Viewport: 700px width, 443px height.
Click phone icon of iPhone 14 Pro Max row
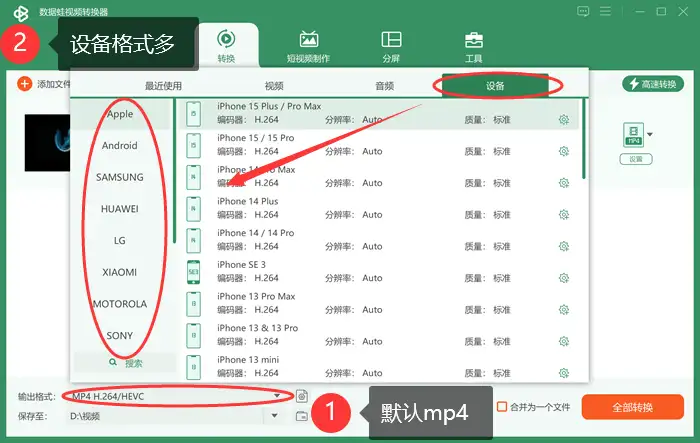pos(193,177)
